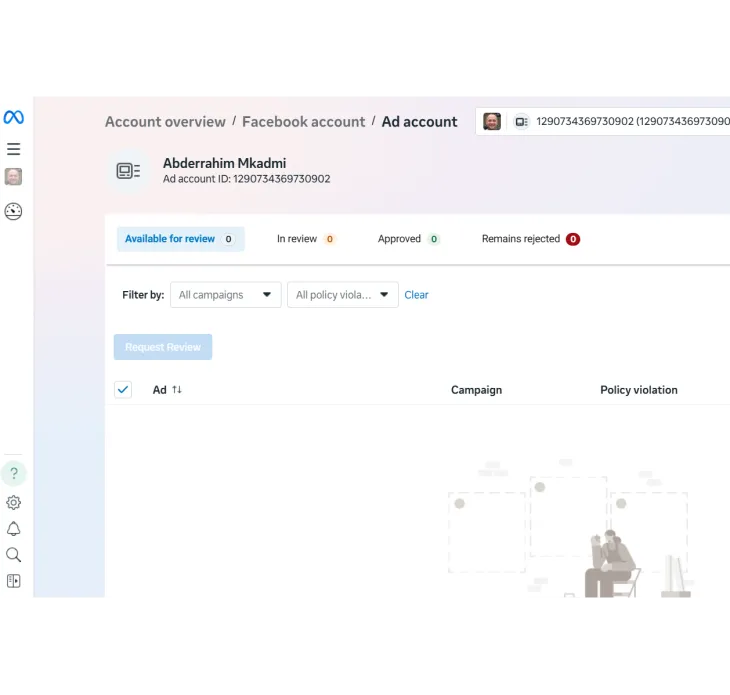Open the account overview gauge icon
Screen dimensions: 730x695
click(x=13, y=211)
